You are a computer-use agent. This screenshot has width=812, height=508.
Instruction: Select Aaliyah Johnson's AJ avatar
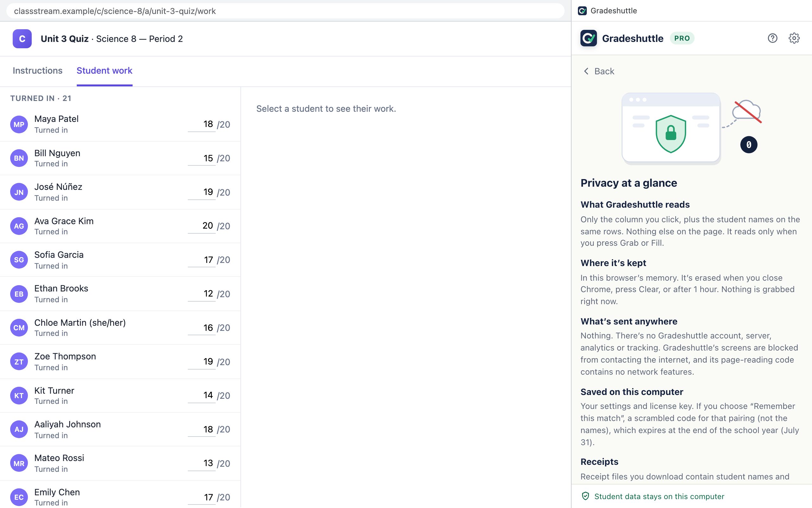[x=19, y=429]
